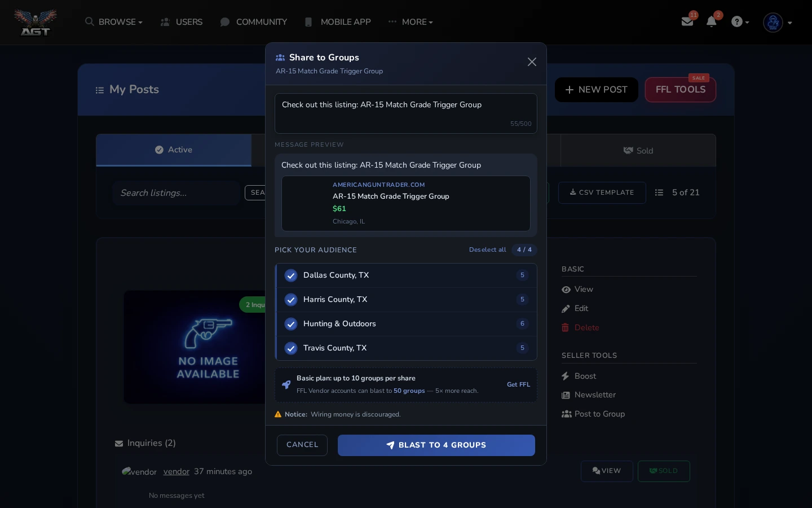Switch to the Sold listings tab
Image resolution: width=812 pixels, height=508 pixels.
(638, 151)
